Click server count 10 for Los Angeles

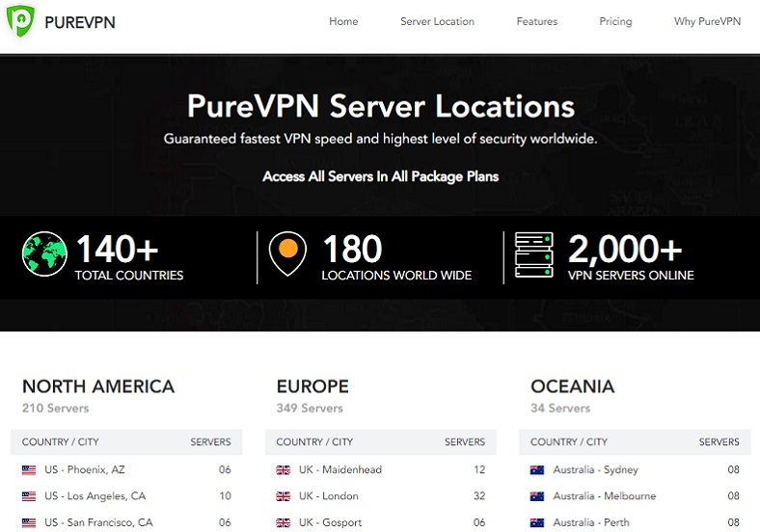[225, 496]
